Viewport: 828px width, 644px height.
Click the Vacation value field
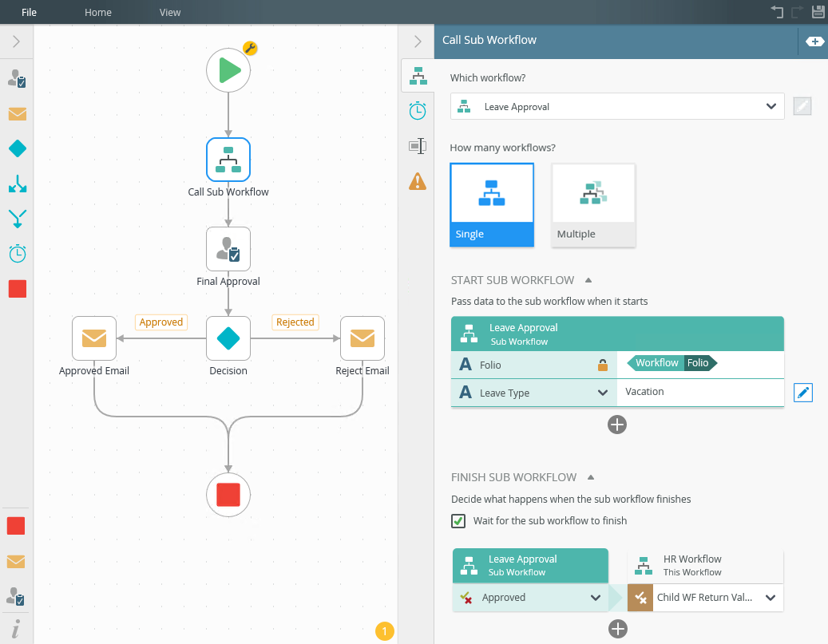(700, 392)
